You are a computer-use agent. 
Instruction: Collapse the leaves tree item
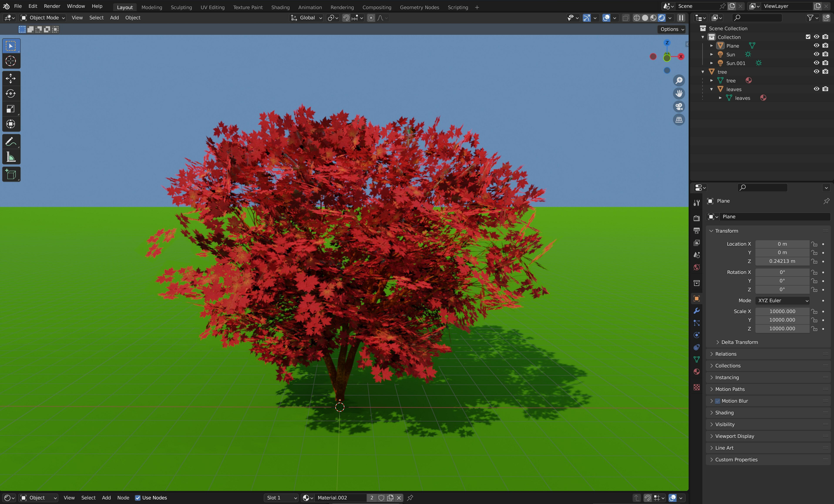tap(711, 89)
